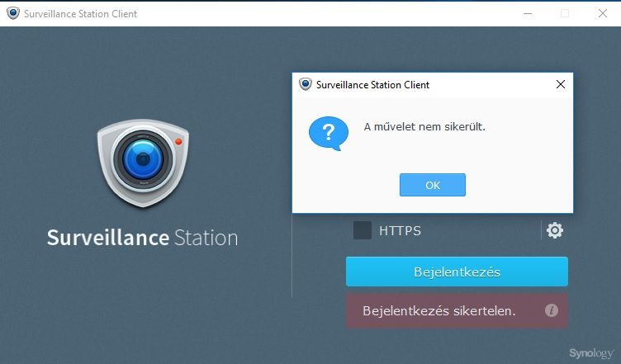Click the app icon in main title bar

click(13, 13)
